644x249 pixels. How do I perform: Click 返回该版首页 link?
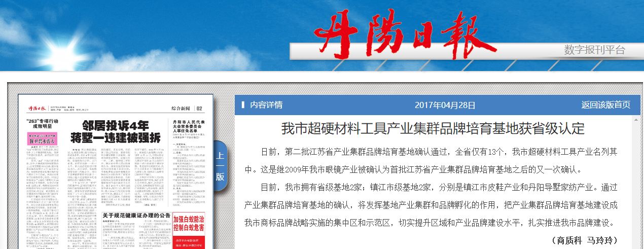click(x=606, y=105)
